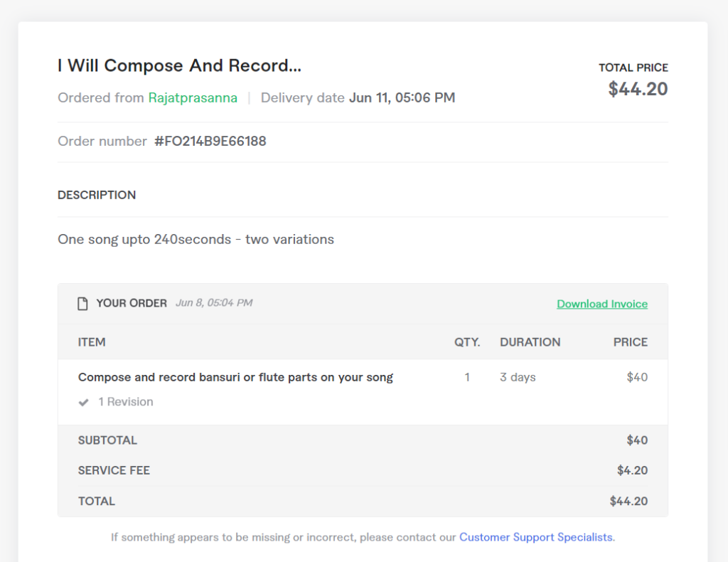The height and width of the screenshot is (562, 728).
Task: Click the PRICE column header
Action: click(630, 342)
